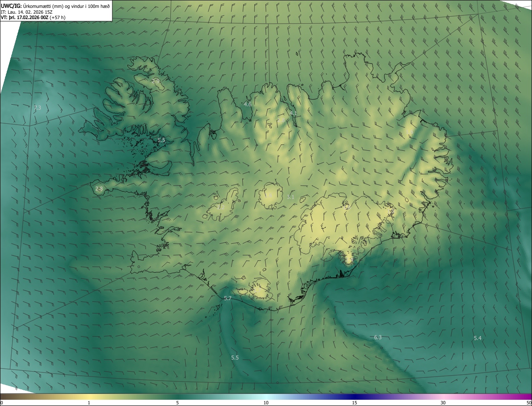Select the 1 tick on the color scale
This screenshot has height=406, width=532.
pos(89,403)
